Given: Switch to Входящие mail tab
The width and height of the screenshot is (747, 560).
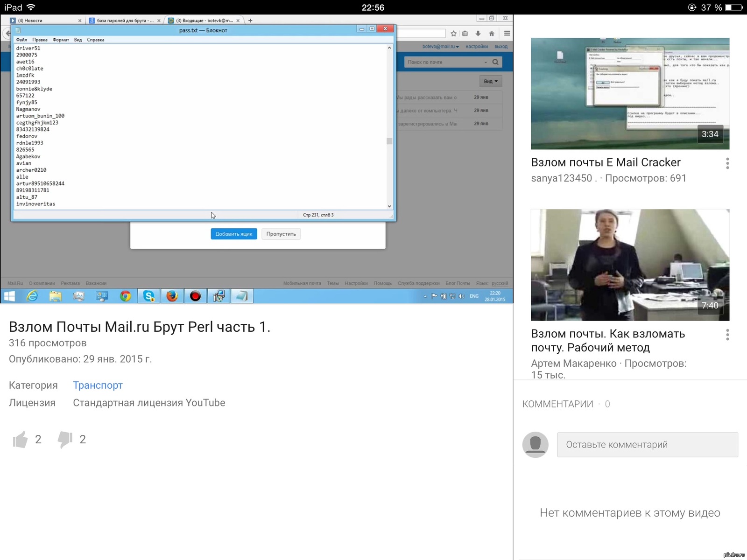Looking at the screenshot, I should tap(204, 21).
